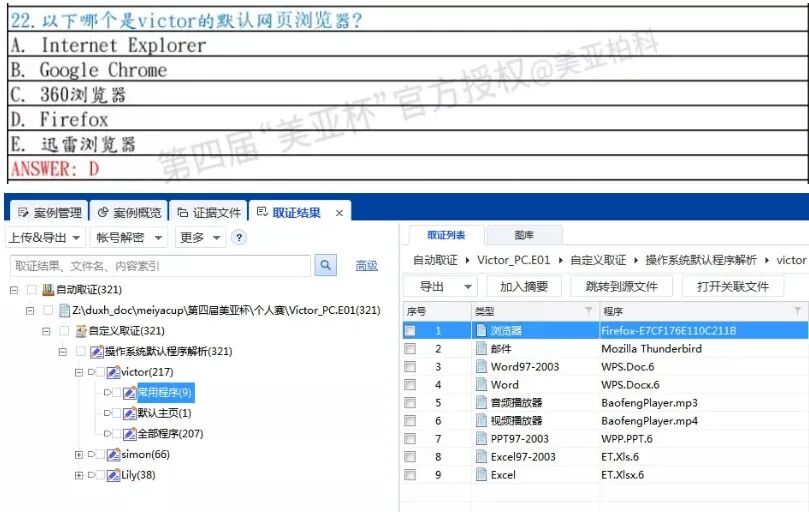Collapse the 操作系统默认程序解析(321) node
809x521 pixels.
63,352
